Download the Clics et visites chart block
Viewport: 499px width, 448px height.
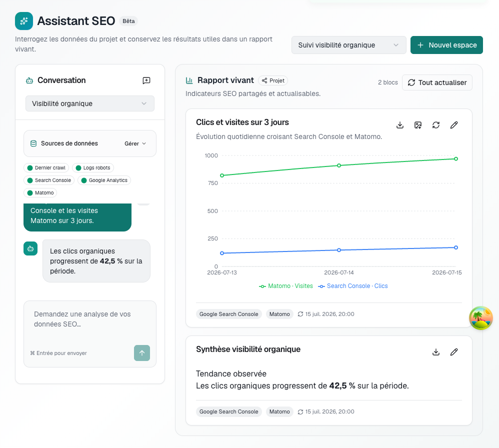(x=400, y=125)
